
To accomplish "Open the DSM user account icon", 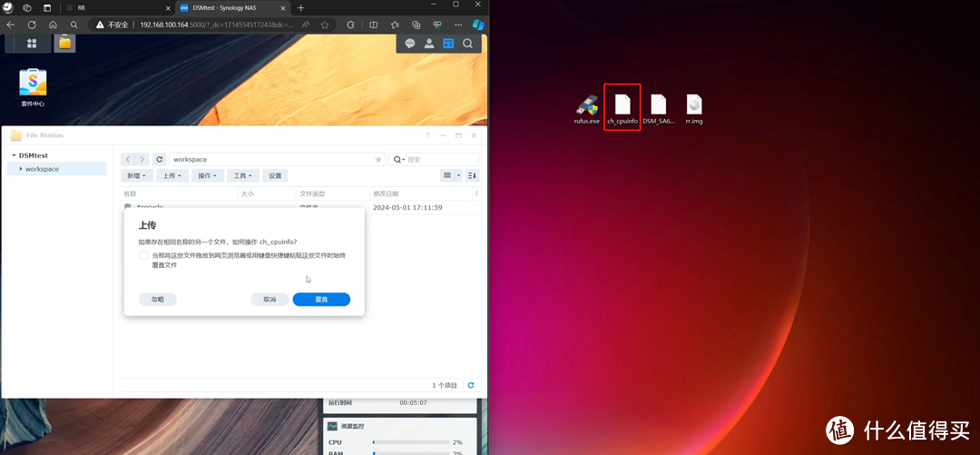I will [429, 44].
